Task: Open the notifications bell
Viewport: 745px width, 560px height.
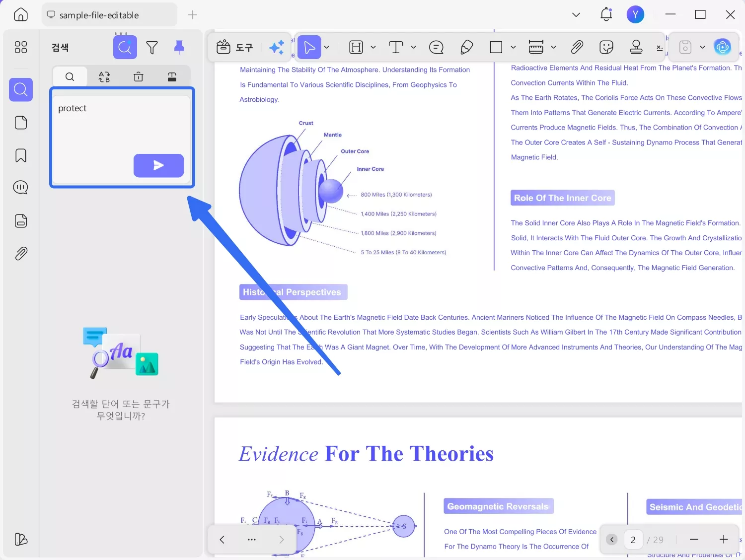Action: [606, 15]
